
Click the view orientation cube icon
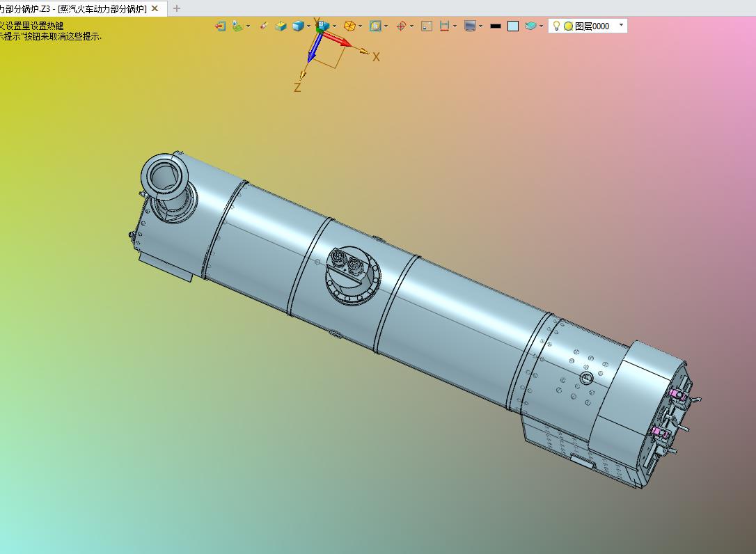coord(323,26)
